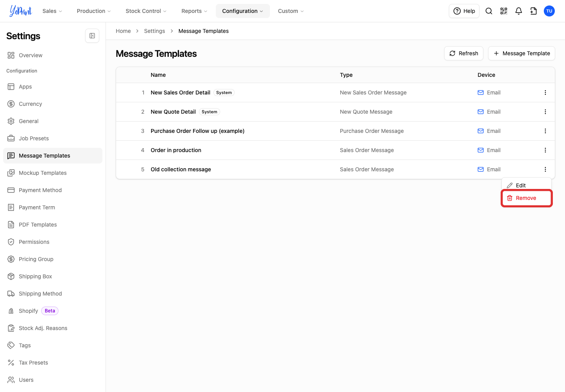Click the email icon in Order in production row

click(x=481, y=150)
